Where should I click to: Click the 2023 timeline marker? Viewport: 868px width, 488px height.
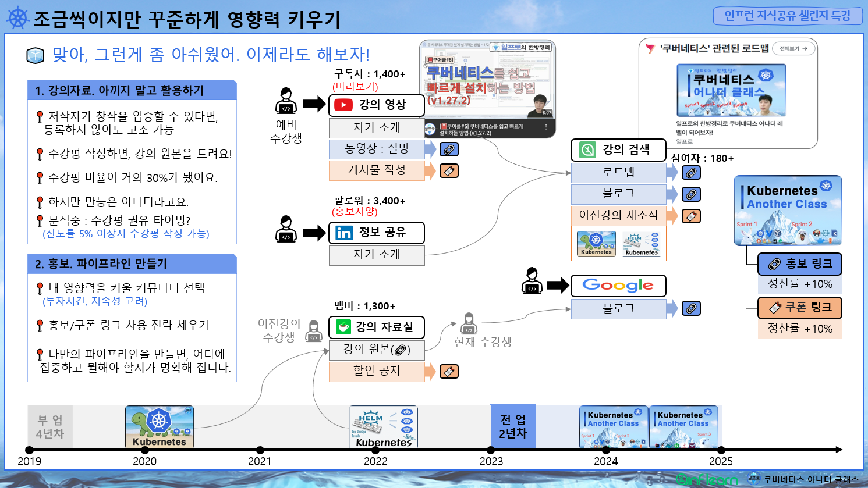tap(491, 450)
